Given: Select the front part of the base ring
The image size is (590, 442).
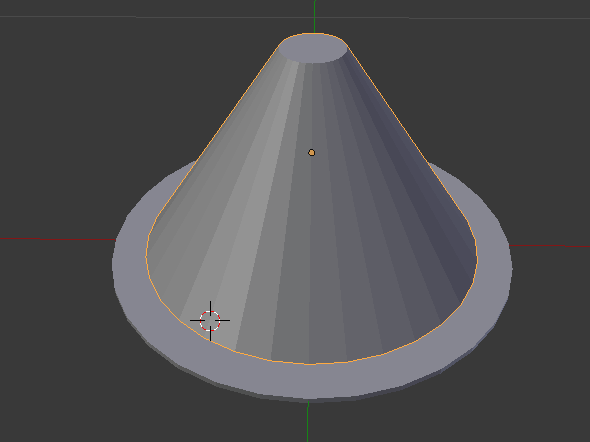Looking at the screenshot, I should point(310,380).
